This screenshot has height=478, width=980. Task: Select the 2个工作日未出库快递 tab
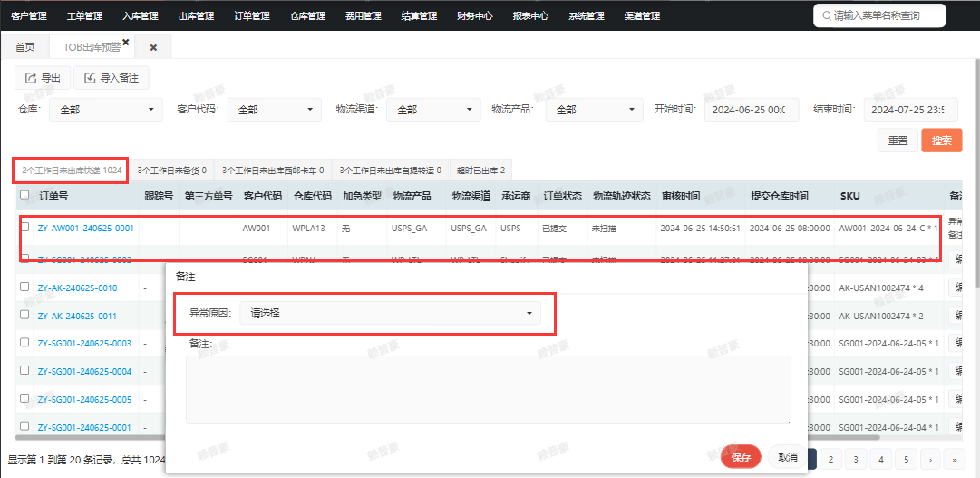(72, 171)
